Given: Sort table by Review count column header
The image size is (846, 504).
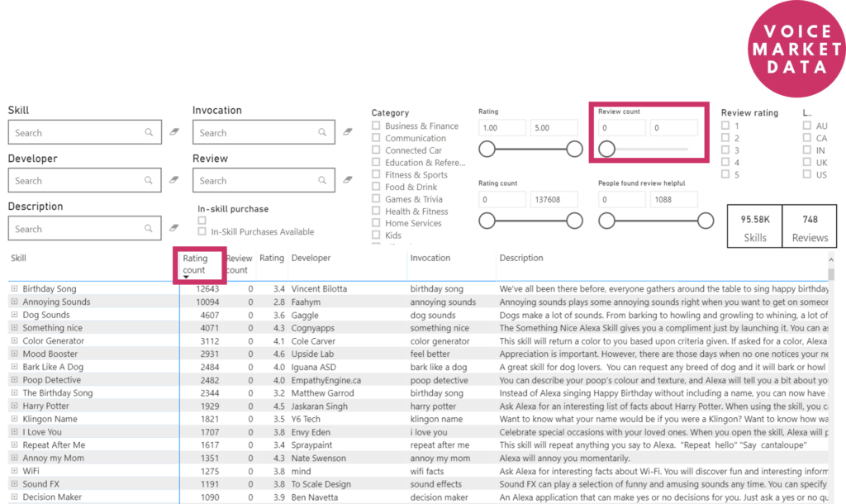Looking at the screenshot, I should pyautogui.click(x=239, y=264).
